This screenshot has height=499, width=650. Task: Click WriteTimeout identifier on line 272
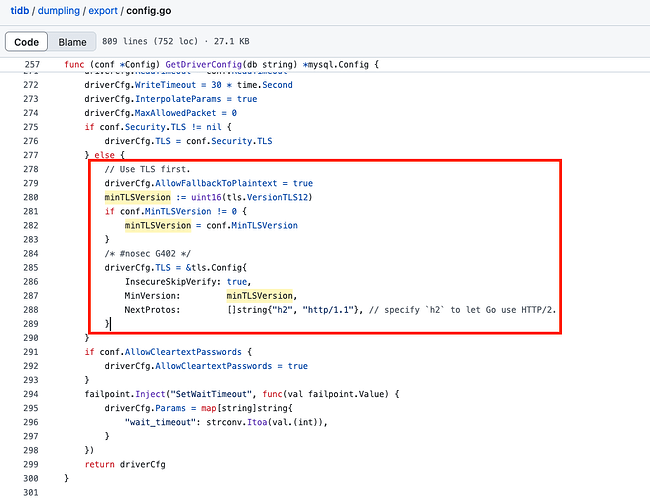coord(165,85)
